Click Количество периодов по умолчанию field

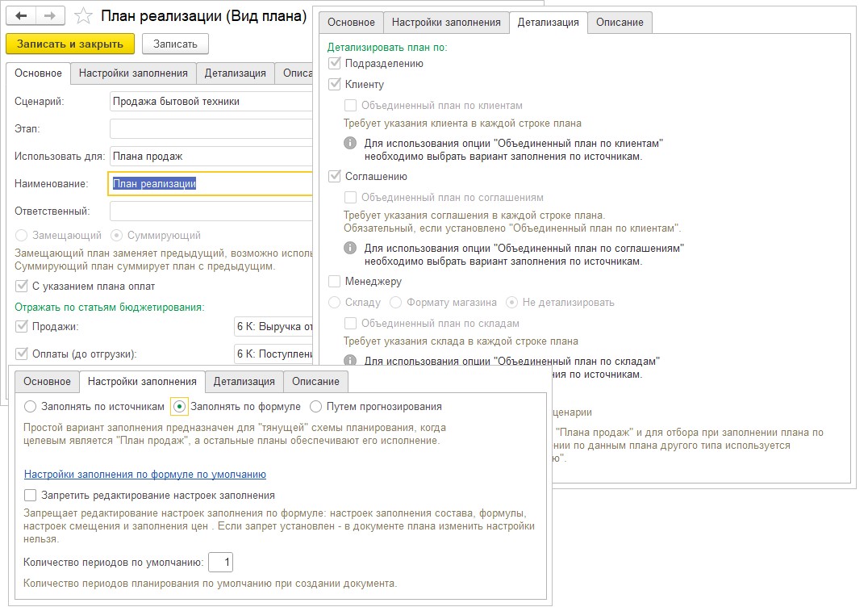(x=220, y=562)
